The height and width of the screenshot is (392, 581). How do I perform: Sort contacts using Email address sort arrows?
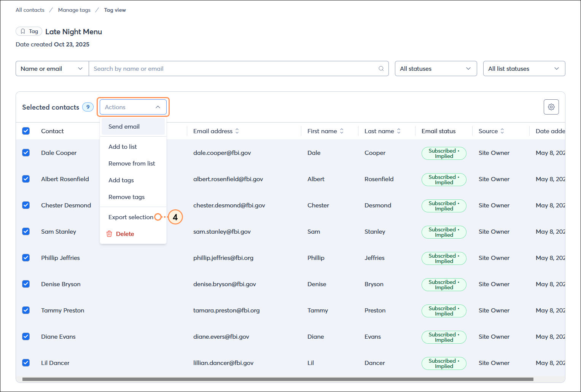click(238, 131)
